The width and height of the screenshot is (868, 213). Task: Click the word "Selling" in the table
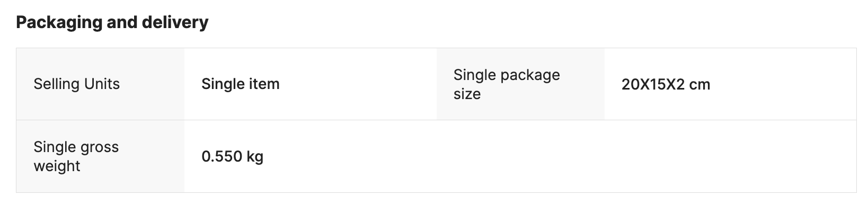tap(55, 84)
